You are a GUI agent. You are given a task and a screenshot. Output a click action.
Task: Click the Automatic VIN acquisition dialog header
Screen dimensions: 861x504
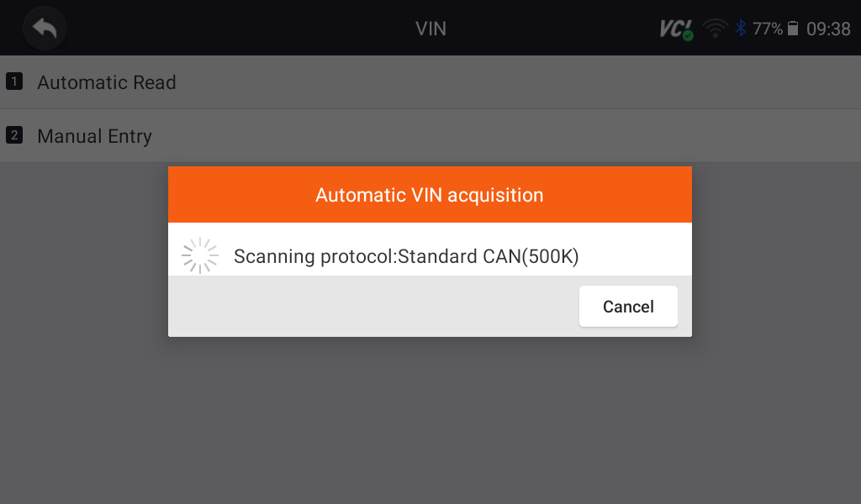[x=430, y=195]
